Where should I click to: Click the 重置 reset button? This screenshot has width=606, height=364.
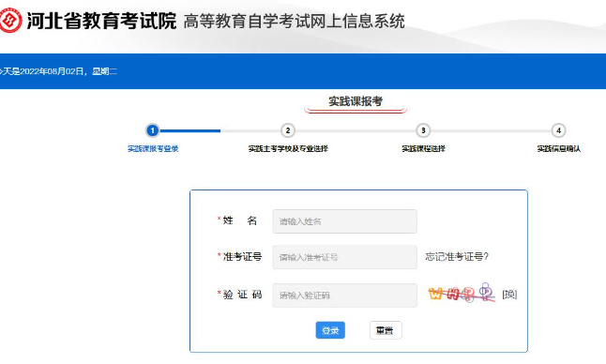(386, 330)
